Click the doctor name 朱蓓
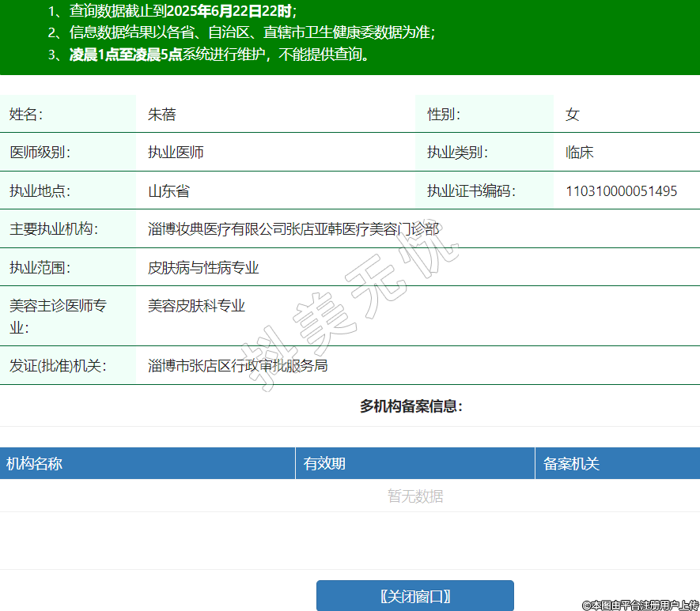Image resolution: width=700 pixels, height=611 pixels. tap(161, 115)
